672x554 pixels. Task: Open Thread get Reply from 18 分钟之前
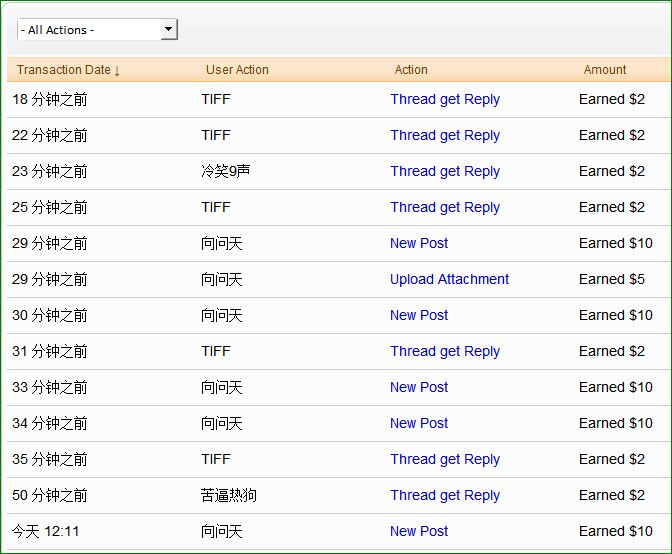445,99
